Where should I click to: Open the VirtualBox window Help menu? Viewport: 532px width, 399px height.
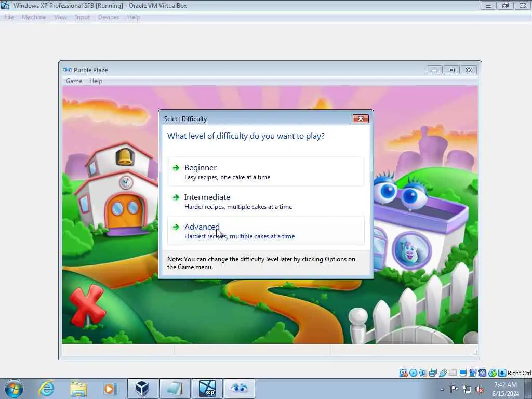pos(134,17)
